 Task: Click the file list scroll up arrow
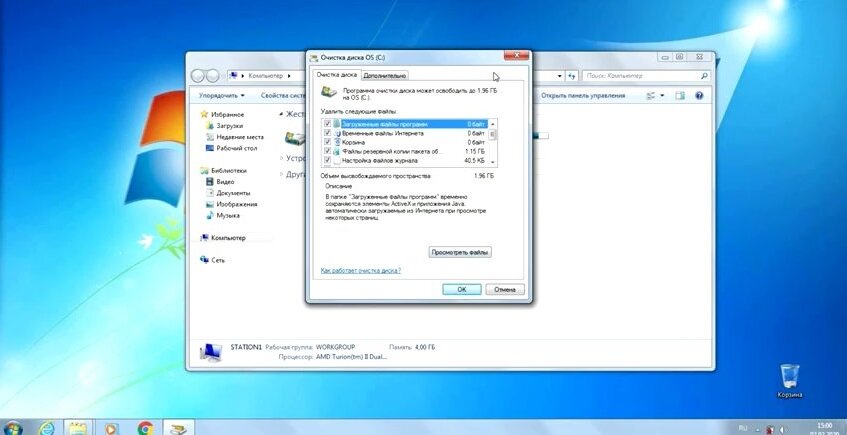[x=493, y=124]
